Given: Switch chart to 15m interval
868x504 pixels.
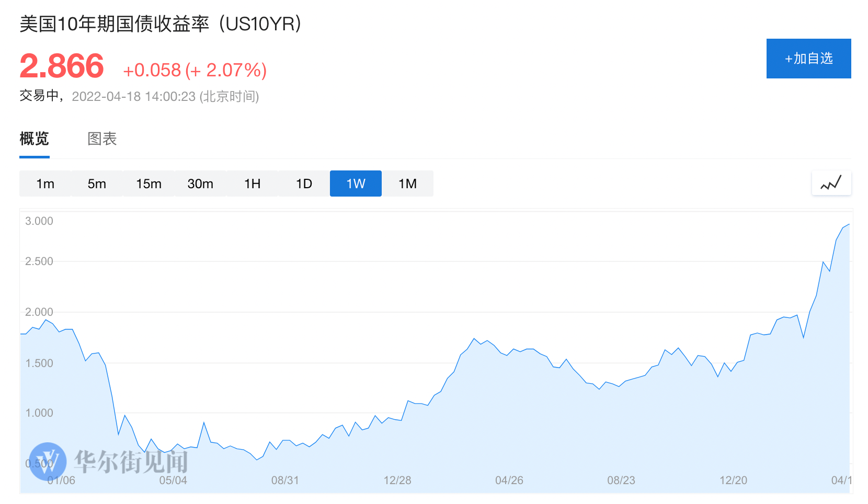Looking at the screenshot, I should click(x=149, y=184).
